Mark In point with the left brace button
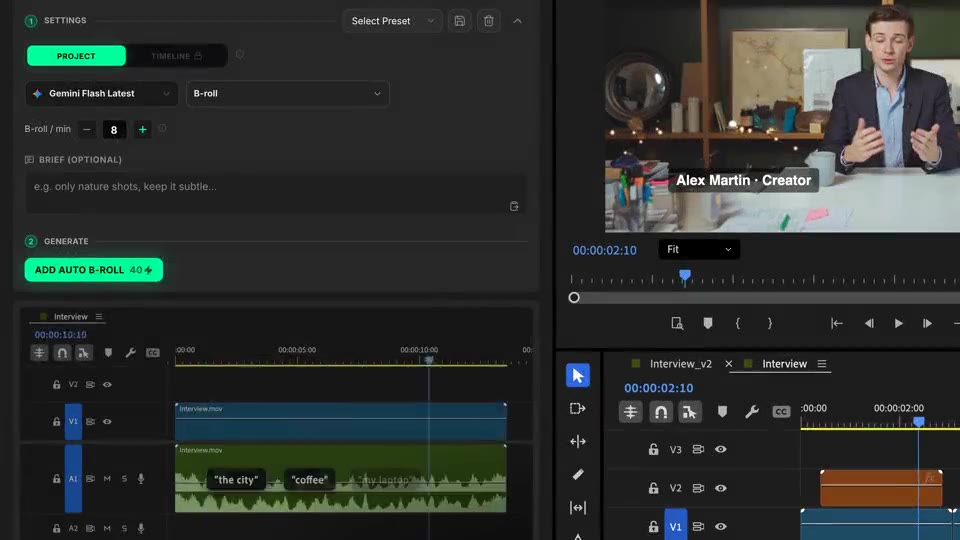 (x=738, y=323)
